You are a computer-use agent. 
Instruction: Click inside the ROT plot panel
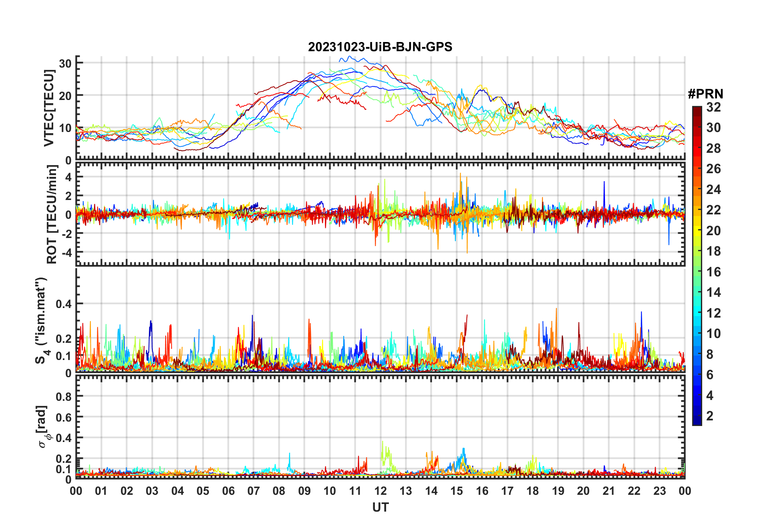(x=380, y=214)
